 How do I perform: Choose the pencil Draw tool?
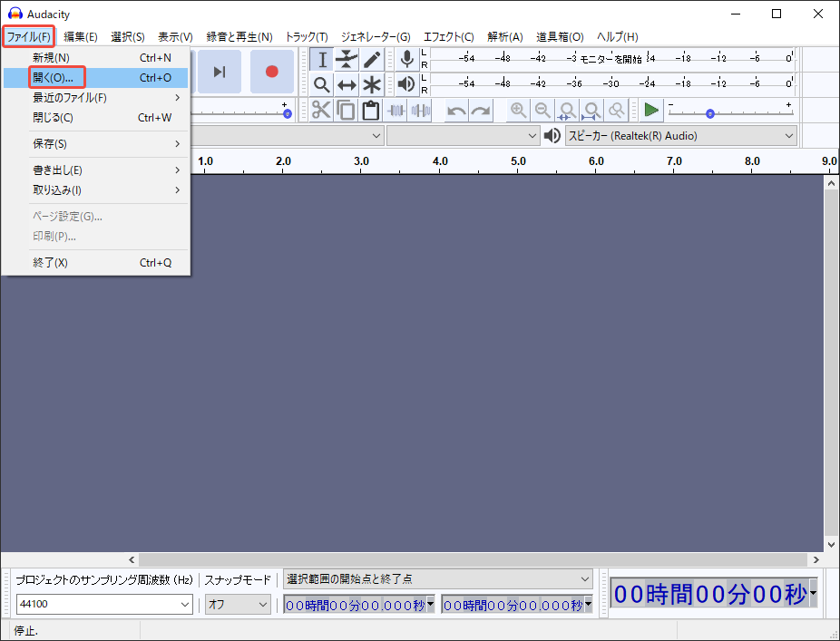[372, 60]
